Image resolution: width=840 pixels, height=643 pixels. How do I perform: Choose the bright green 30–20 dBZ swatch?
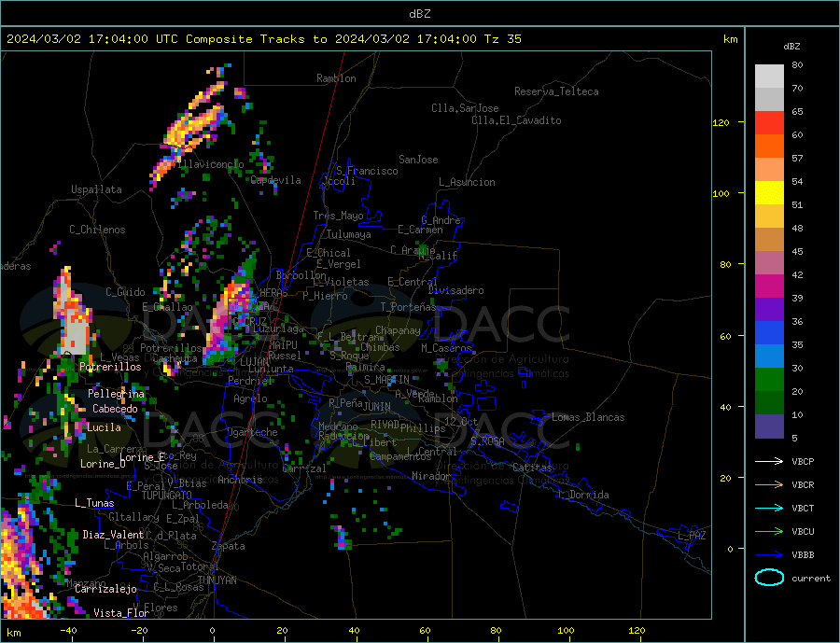(769, 380)
